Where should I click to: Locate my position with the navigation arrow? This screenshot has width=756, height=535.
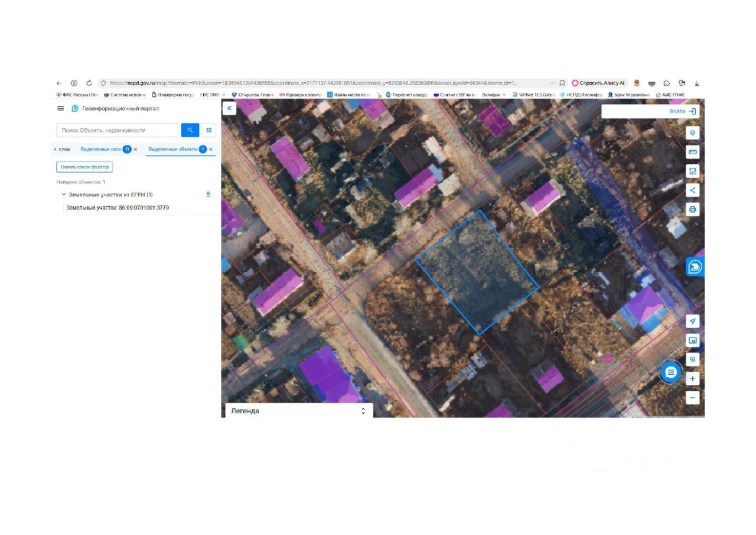(x=693, y=321)
